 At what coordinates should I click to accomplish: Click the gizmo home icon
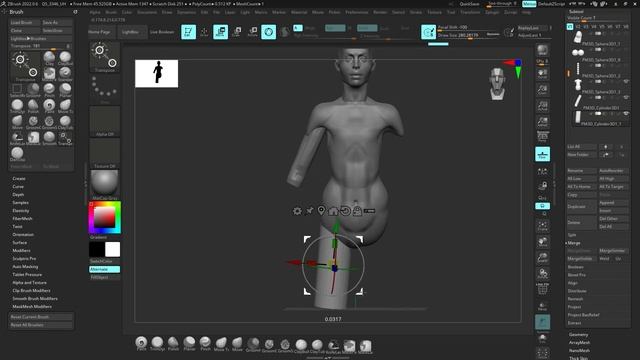[x=333, y=211]
